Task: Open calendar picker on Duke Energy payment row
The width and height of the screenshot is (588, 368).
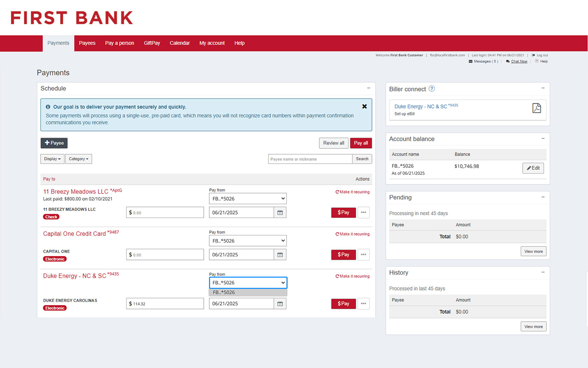Action: 280,304
